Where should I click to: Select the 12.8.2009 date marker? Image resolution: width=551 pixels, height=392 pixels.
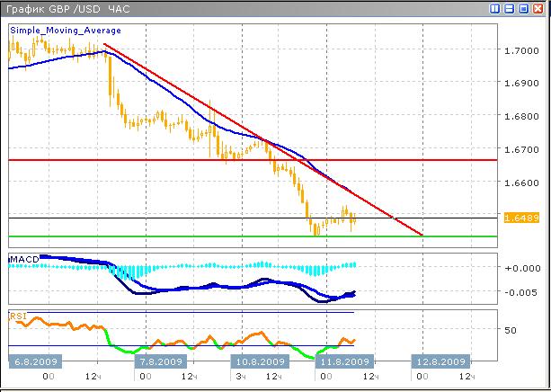click(440, 361)
